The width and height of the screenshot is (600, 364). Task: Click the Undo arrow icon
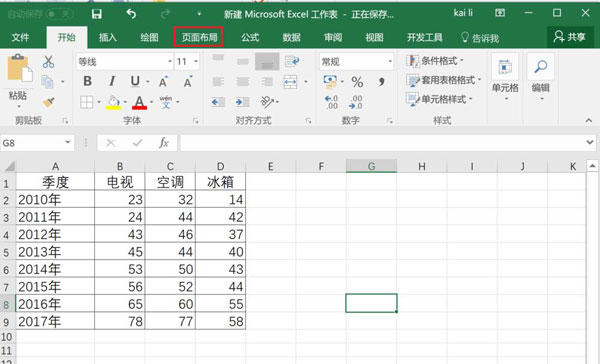pos(131,14)
